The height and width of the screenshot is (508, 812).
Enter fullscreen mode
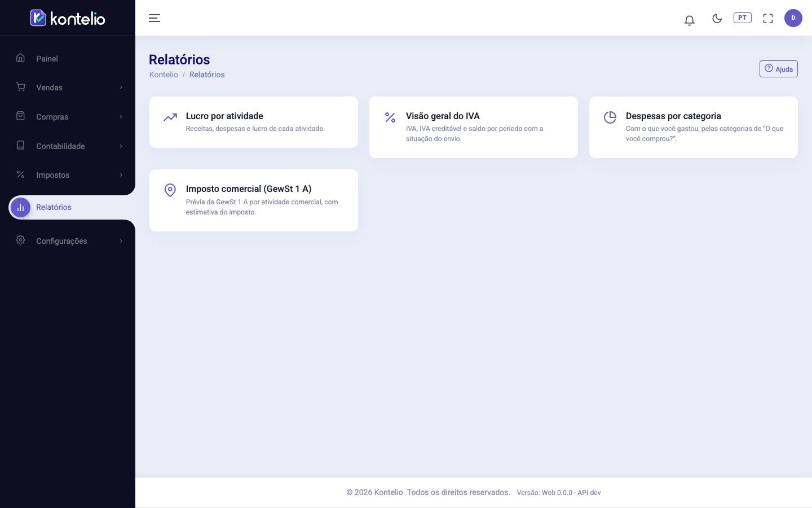point(768,18)
